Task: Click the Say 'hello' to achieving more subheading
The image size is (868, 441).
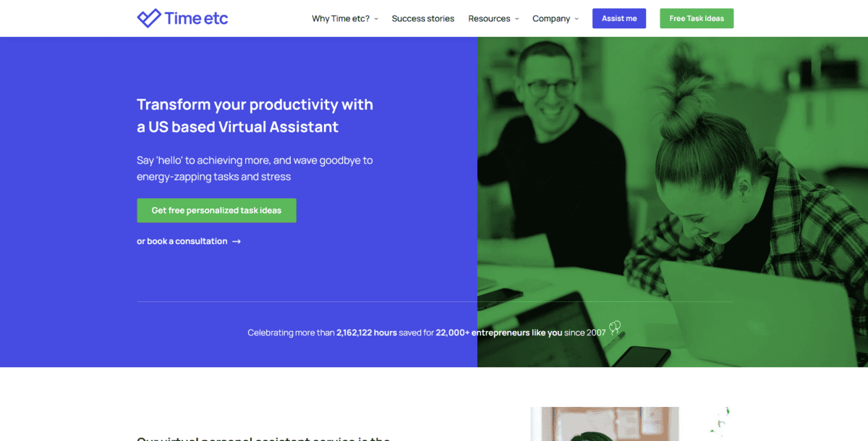Action: click(255, 169)
